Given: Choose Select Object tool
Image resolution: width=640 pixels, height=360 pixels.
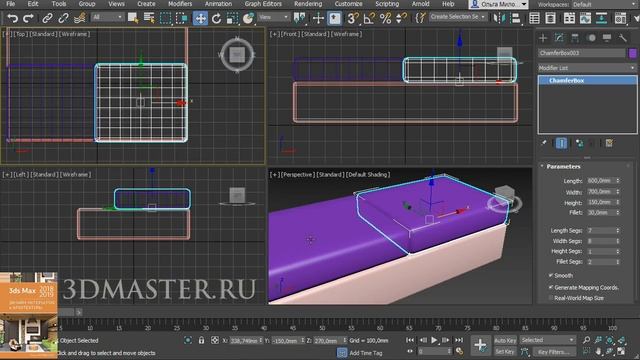Looking at the screenshot, I should (133, 18).
